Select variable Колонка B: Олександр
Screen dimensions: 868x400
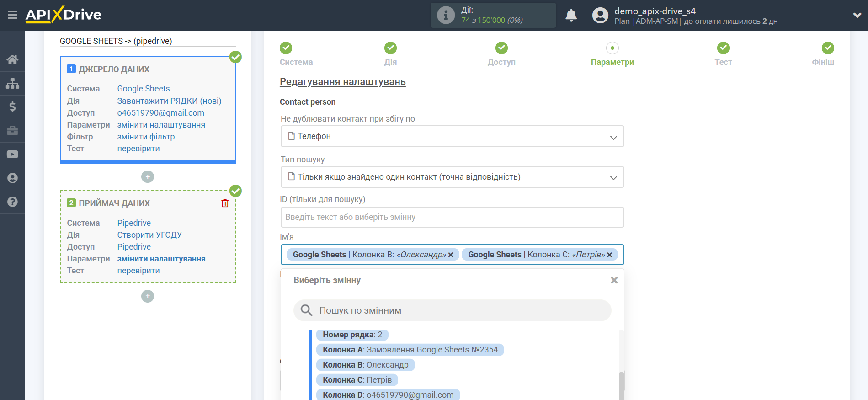coord(365,365)
